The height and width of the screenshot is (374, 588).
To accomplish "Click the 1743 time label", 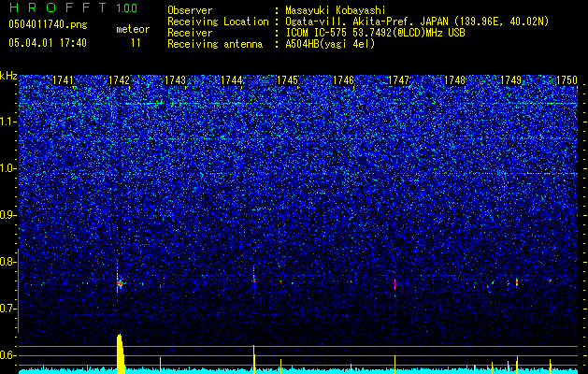I will [175, 80].
